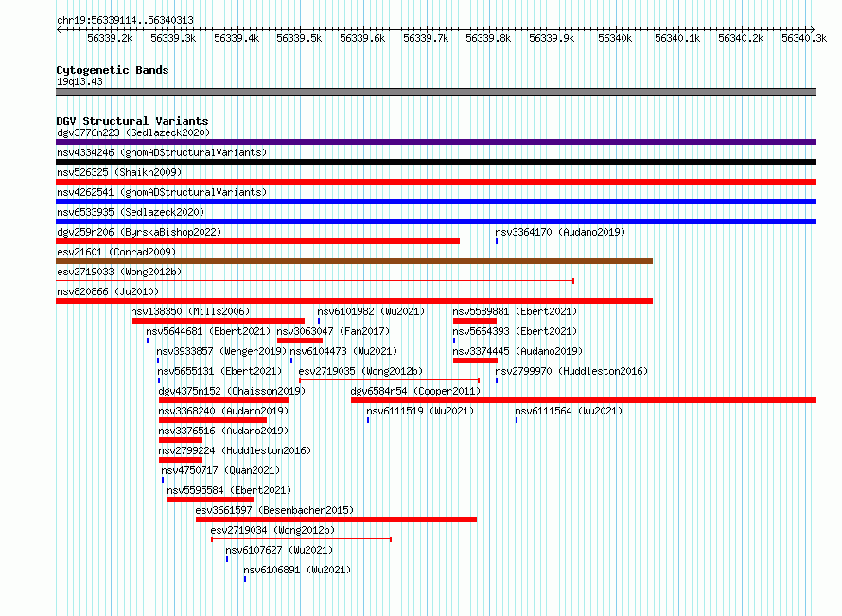Click the nsv3376516 (Audano2019) label
Image resolution: width=842 pixels, height=616 pixels.
pyautogui.click(x=223, y=431)
